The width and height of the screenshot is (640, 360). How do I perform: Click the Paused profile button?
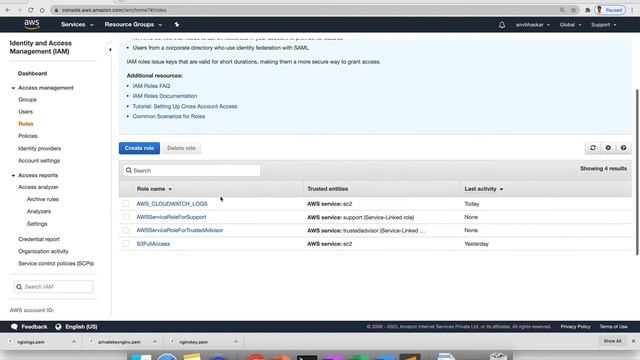coord(610,10)
